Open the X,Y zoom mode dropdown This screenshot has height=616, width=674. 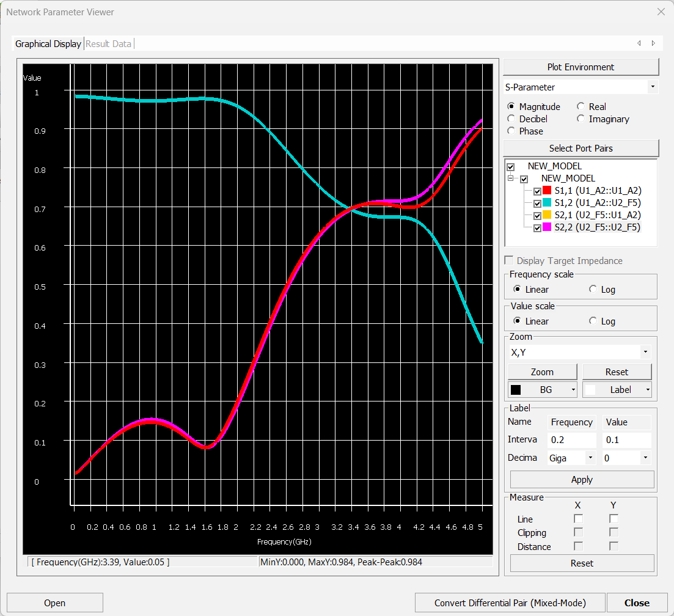tap(645, 352)
